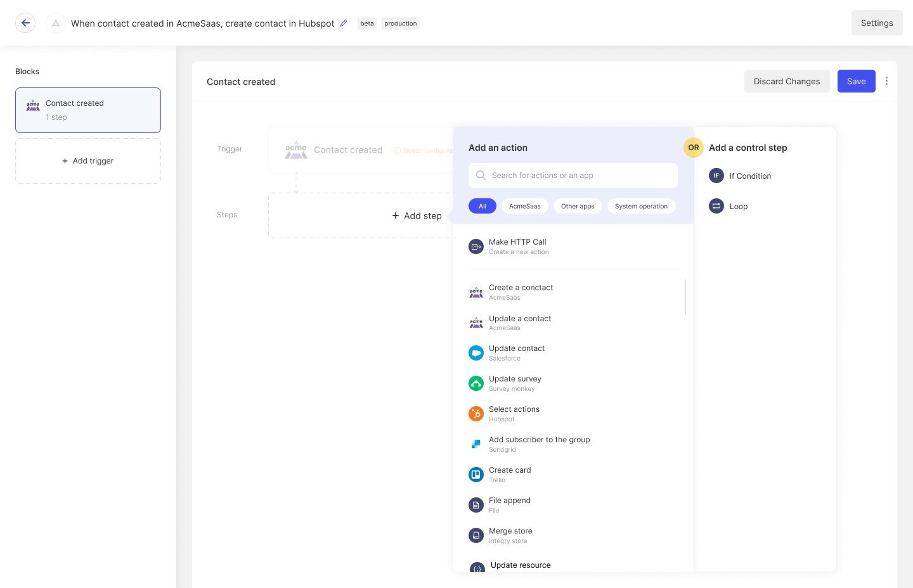Click the Update resource icon
This screenshot has height=588, width=913.
pos(477,568)
